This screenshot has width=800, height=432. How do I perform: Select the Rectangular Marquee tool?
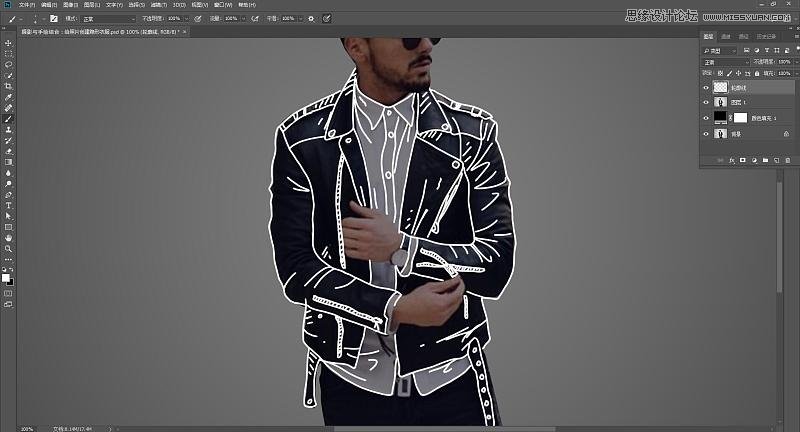[8, 54]
